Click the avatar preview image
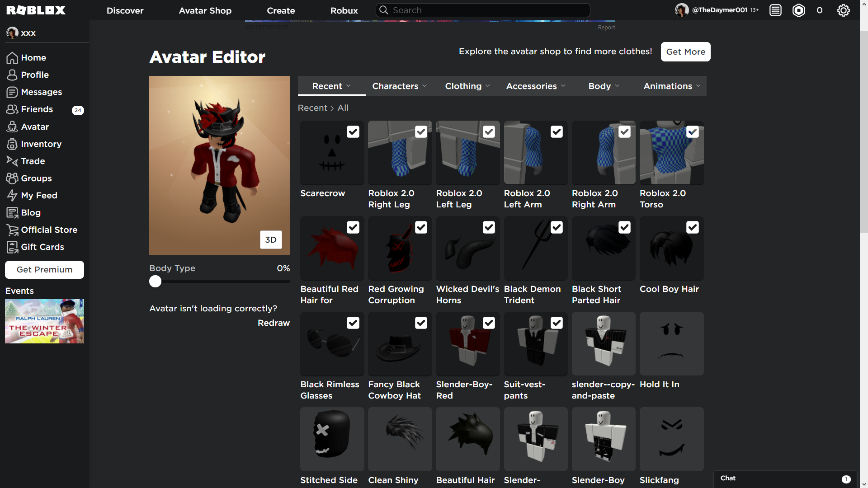The height and width of the screenshot is (488, 868). [220, 165]
